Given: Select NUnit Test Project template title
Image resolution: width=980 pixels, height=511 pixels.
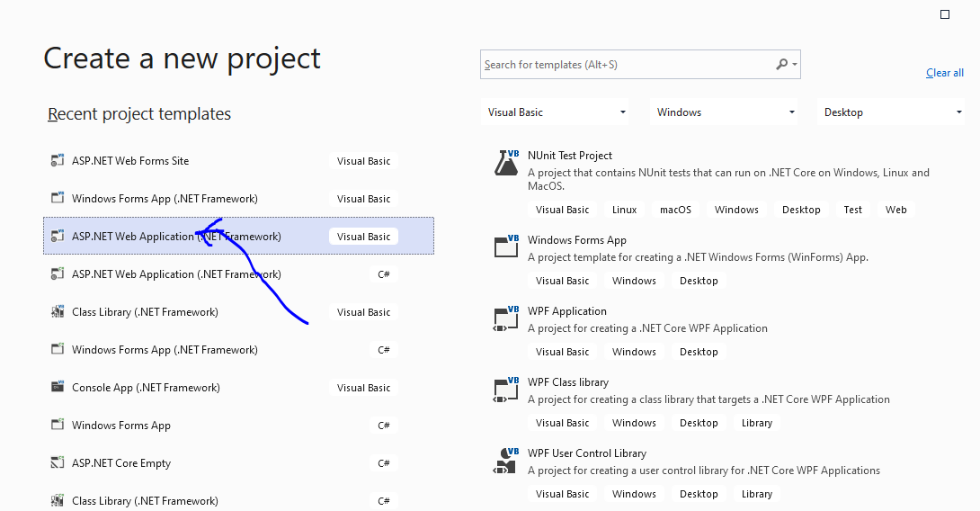Looking at the screenshot, I should pos(569,155).
